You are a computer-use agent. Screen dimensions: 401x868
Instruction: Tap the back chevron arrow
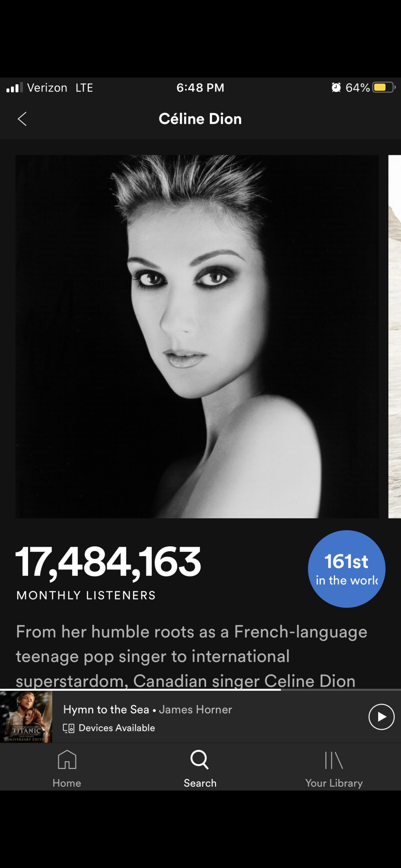coord(22,119)
